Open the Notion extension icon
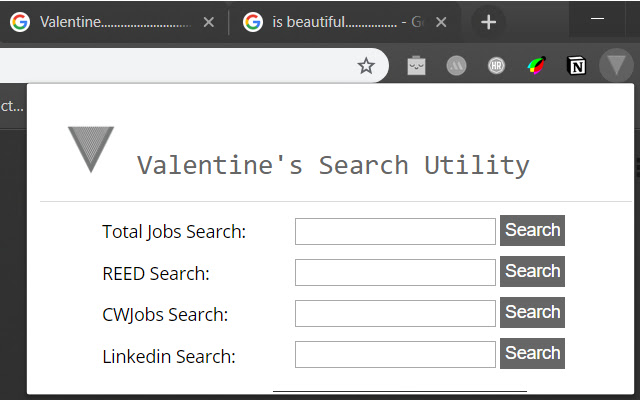The height and width of the screenshot is (400, 640). tap(576, 66)
